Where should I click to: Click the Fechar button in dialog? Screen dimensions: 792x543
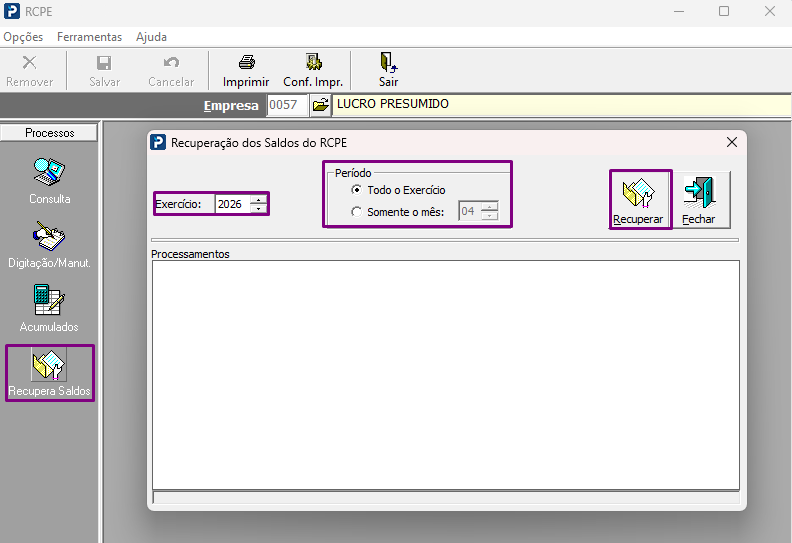click(701, 200)
